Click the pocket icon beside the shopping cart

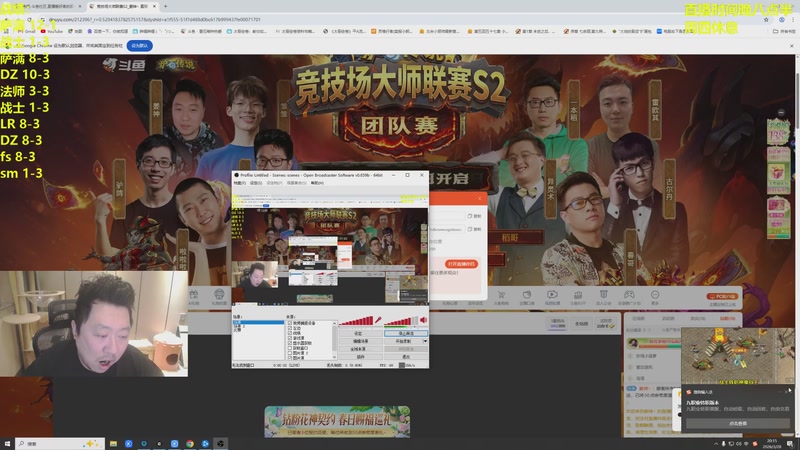click(527, 294)
